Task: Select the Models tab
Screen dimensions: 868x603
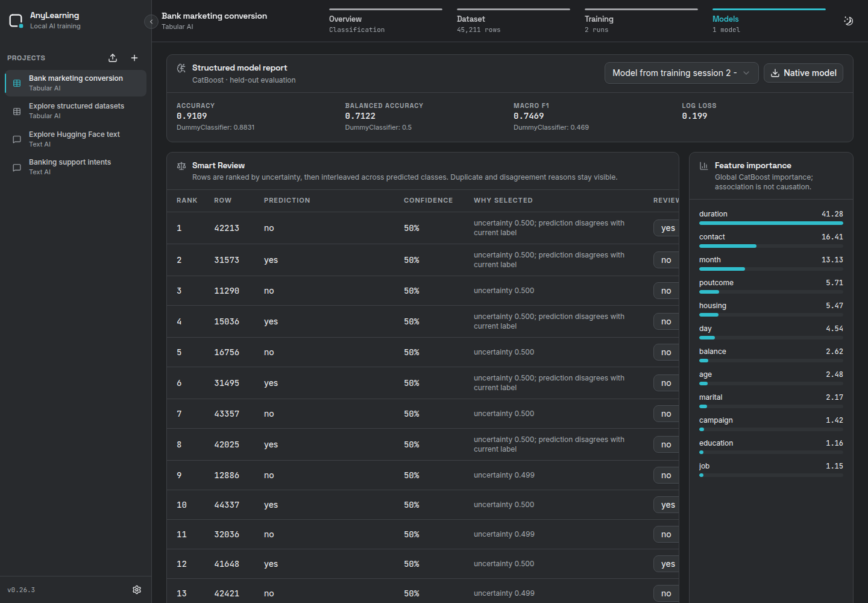Action: (769, 22)
